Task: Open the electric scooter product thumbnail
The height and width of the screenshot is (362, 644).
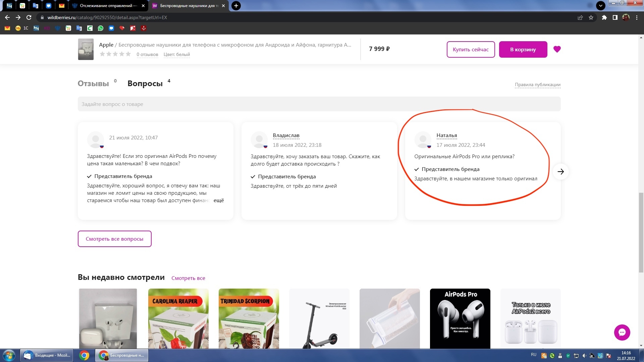Action: coord(319,318)
